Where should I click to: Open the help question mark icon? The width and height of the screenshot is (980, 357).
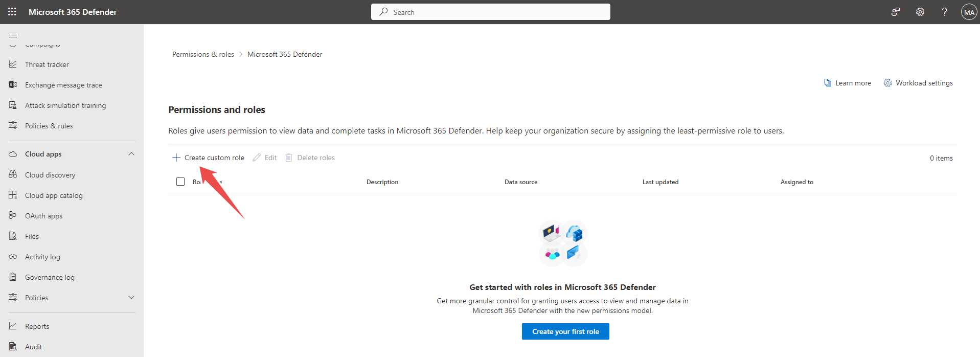pos(944,12)
